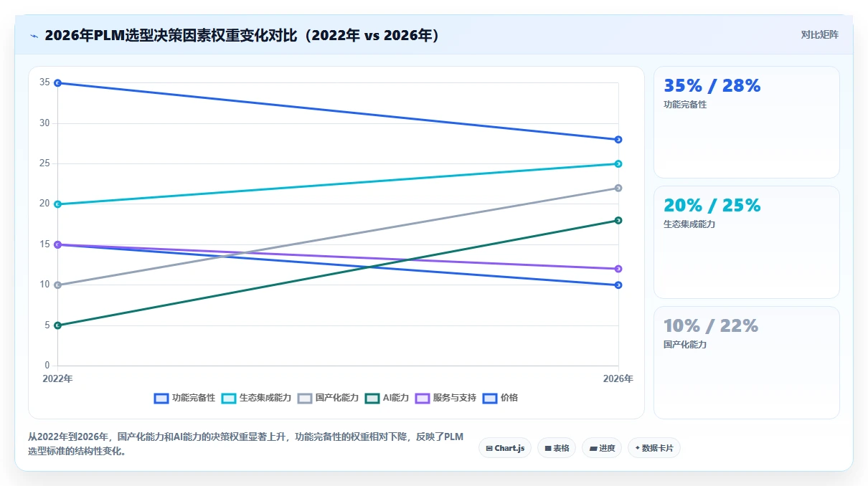The height and width of the screenshot is (486, 868).
Task: Toggle the 功能完备性 legend swatch
Action: pyautogui.click(x=161, y=398)
